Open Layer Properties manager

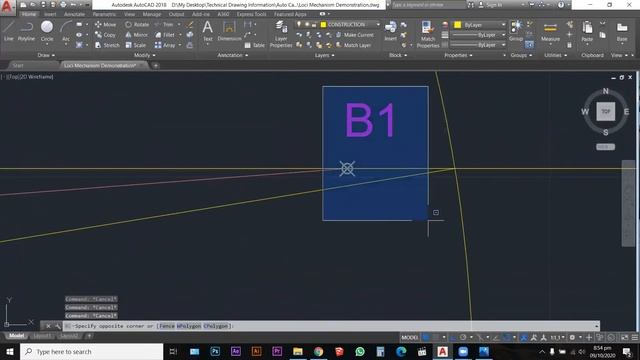[x=281, y=34]
